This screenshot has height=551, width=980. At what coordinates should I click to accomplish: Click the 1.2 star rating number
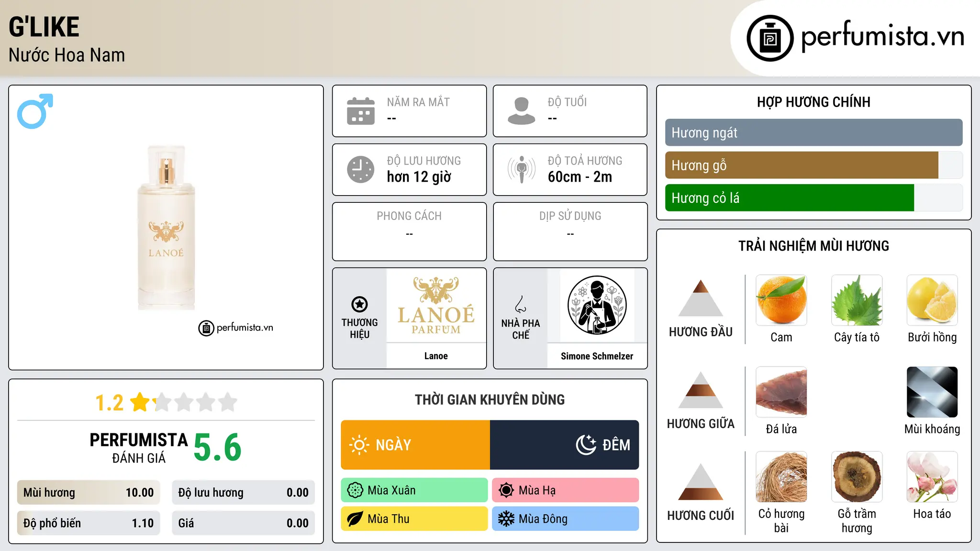109,403
